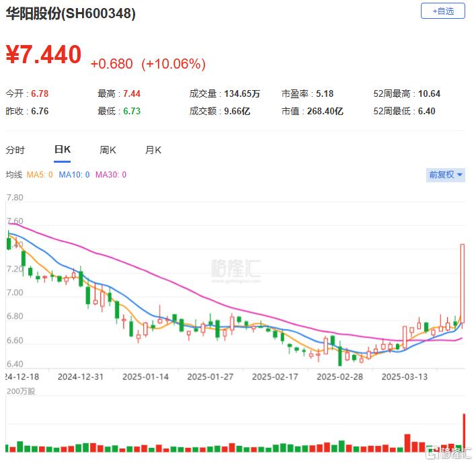Click the 最高 value 7.44
The image size is (476, 464).
click(132, 93)
